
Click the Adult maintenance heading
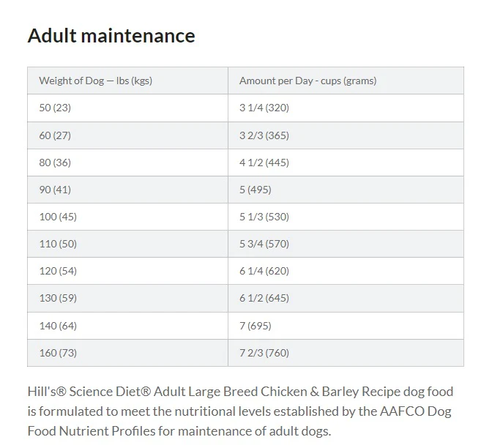point(111,35)
